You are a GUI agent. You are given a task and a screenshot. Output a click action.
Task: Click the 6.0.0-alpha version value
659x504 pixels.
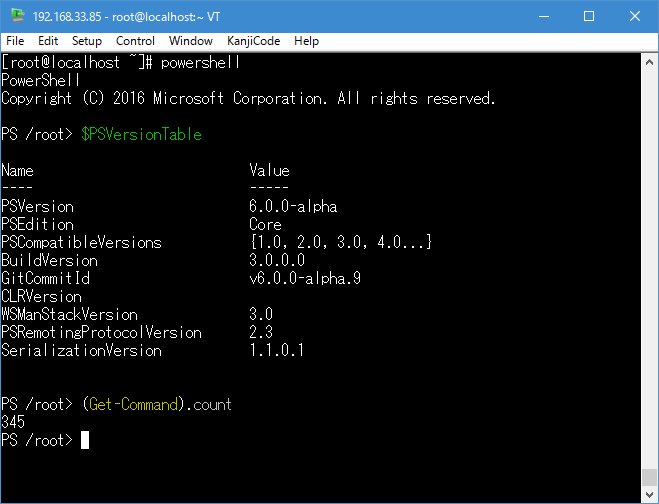click(x=293, y=206)
